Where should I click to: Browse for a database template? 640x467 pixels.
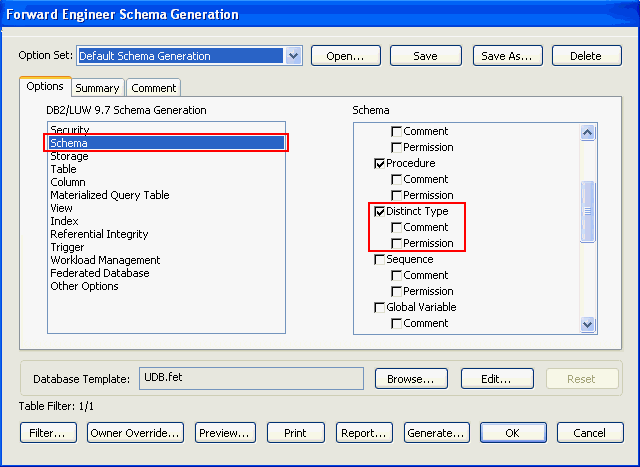(x=411, y=379)
